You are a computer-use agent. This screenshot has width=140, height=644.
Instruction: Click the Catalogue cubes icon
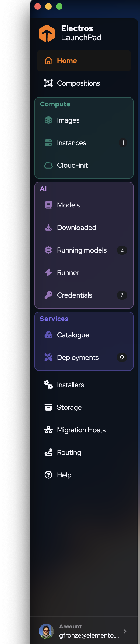point(48,335)
